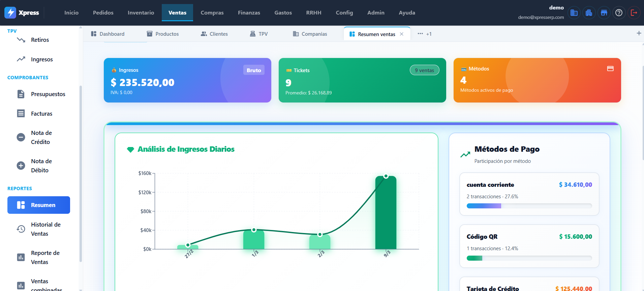Go to the Inventario menu

pyautogui.click(x=141, y=13)
